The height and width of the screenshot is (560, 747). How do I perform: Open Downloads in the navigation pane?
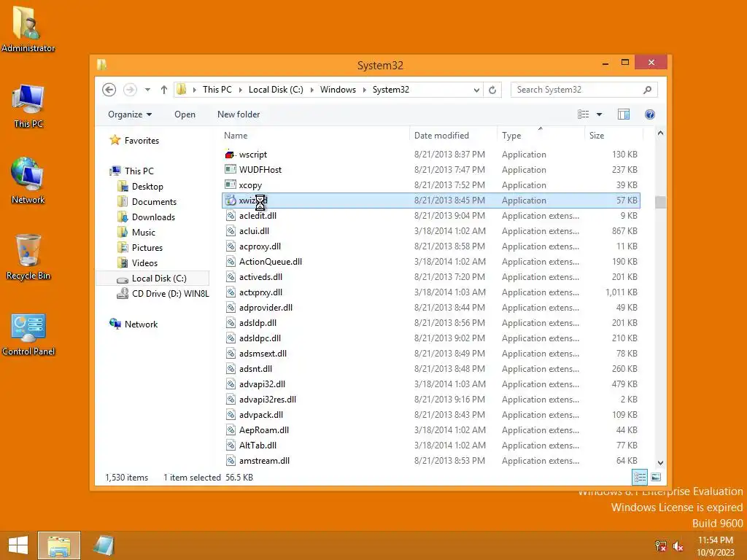pos(146,217)
